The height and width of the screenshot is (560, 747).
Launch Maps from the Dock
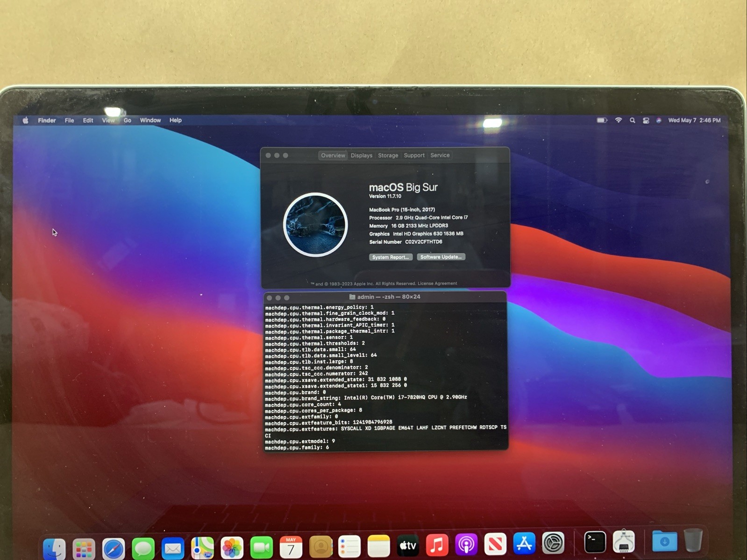coord(202,547)
